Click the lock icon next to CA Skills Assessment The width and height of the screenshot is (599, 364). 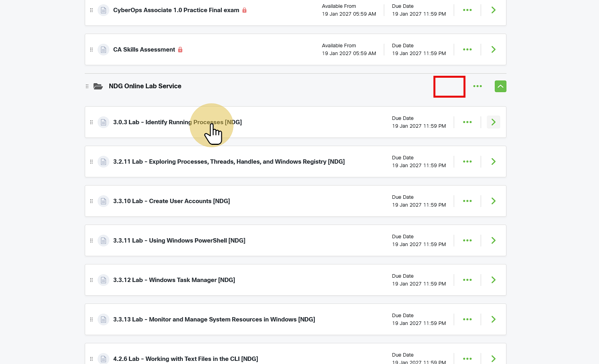pyautogui.click(x=180, y=50)
